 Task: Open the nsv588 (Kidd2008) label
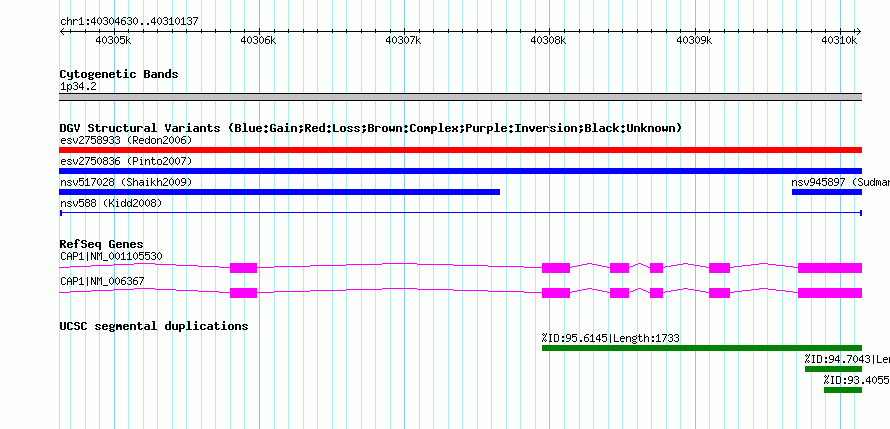[111, 203]
